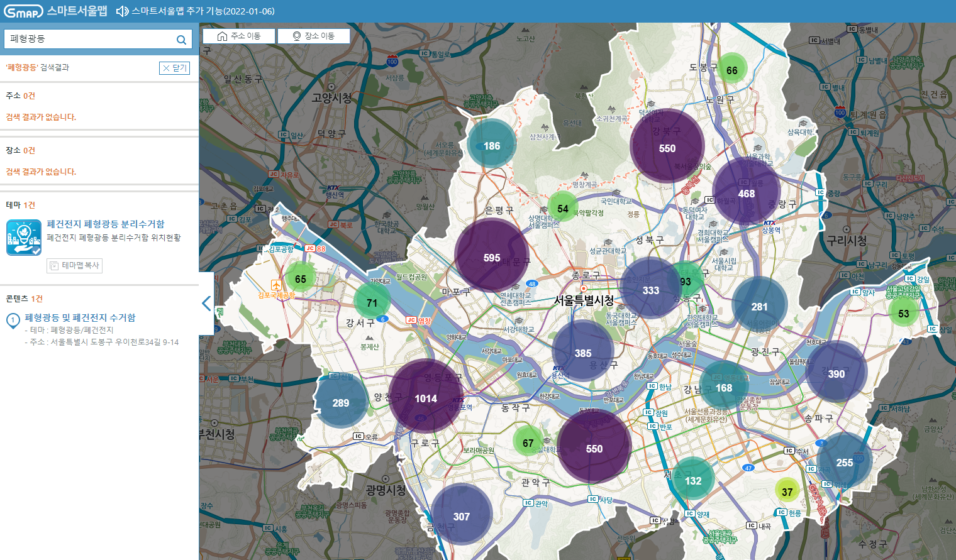Open the 주소 이동 button
The width and height of the screenshot is (956, 560).
239,36
